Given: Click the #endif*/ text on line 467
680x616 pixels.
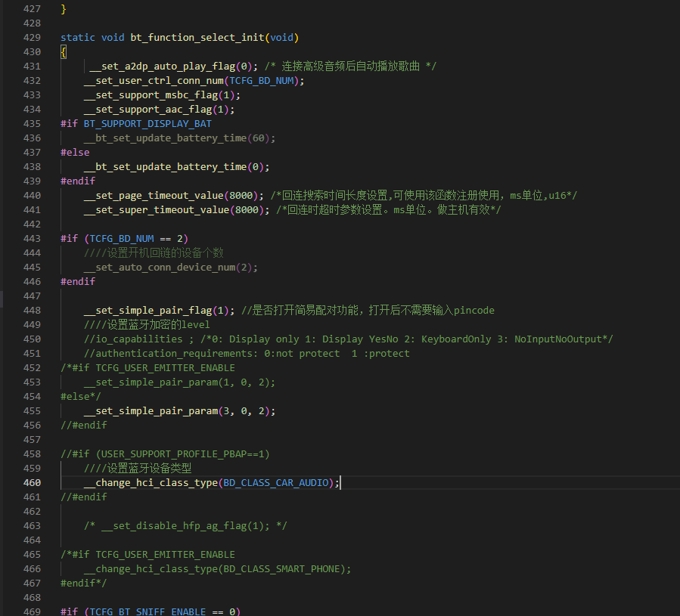Looking at the screenshot, I should click(x=84, y=583).
